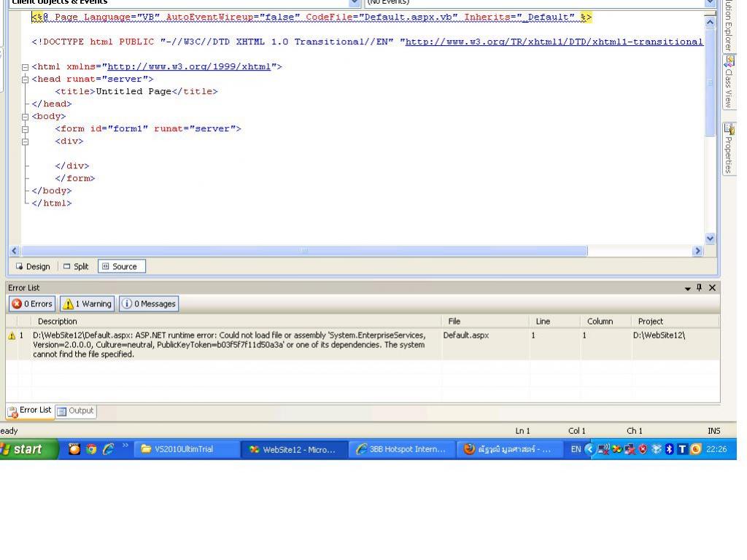Toggle the 1 Warning filter button

88,304
